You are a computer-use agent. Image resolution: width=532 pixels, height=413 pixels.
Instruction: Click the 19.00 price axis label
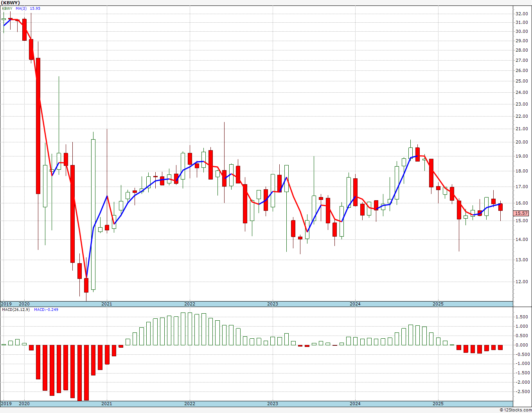[x=521, y=156]
